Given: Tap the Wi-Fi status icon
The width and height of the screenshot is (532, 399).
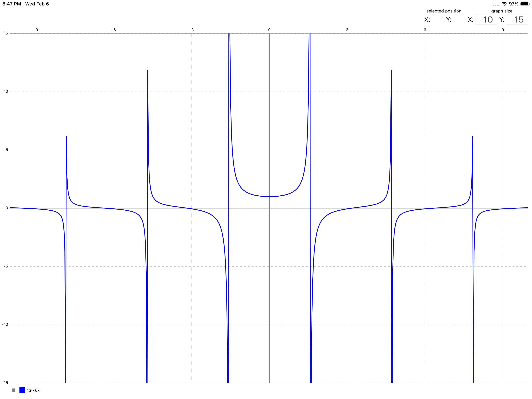Looking at the screenshot, I should [x=504, y=4].
